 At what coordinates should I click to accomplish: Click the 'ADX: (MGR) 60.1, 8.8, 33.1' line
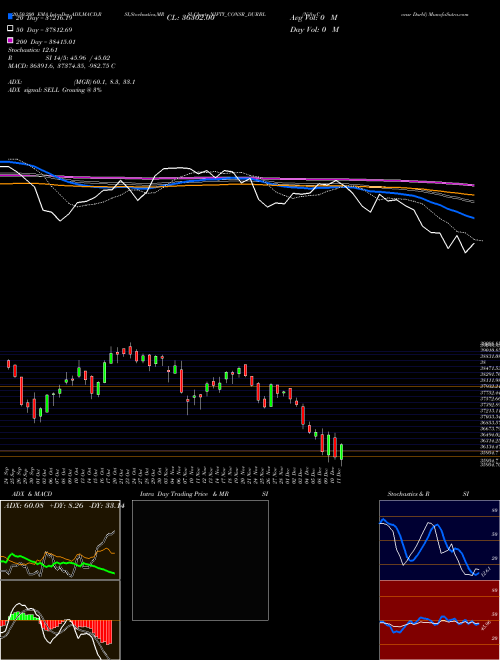click(x=72, y=82)
